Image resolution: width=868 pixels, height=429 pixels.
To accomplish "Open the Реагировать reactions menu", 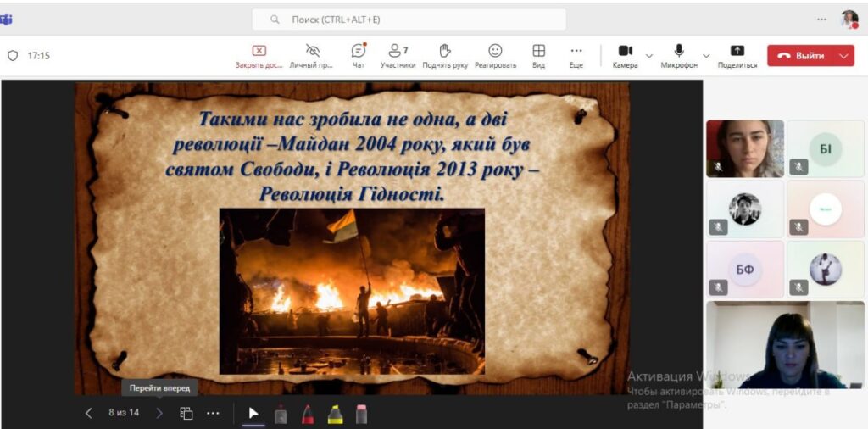I will 495,55.
